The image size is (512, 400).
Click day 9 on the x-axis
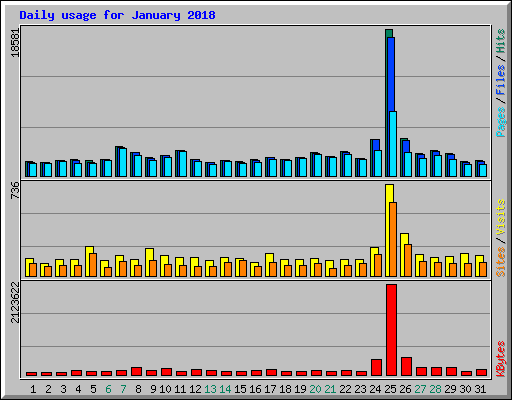tap(153, 389)
